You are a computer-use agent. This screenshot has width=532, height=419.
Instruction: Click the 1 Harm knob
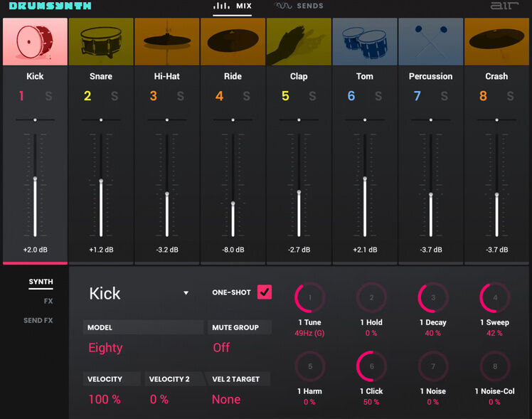[310, 366]
